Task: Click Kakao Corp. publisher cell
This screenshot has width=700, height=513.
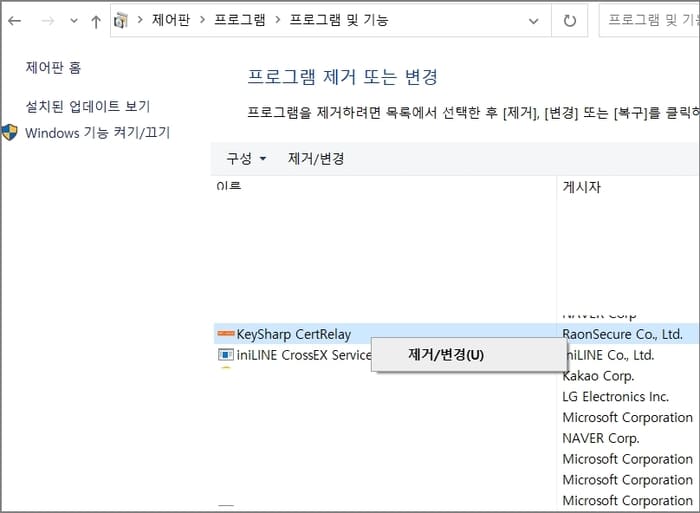Action: (x=598, y=376)
